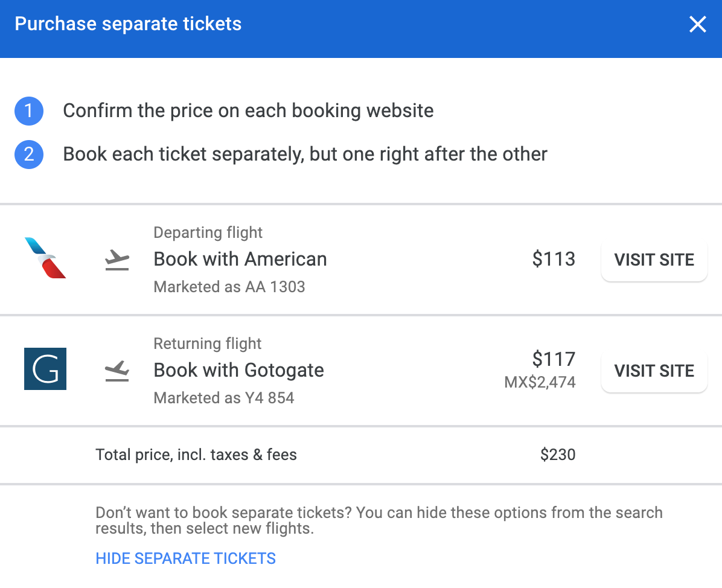Viewport: 722px width, 588px height.
Task: Click the 'Purchase separate tickets' dialog title
Action: [128, 24]
